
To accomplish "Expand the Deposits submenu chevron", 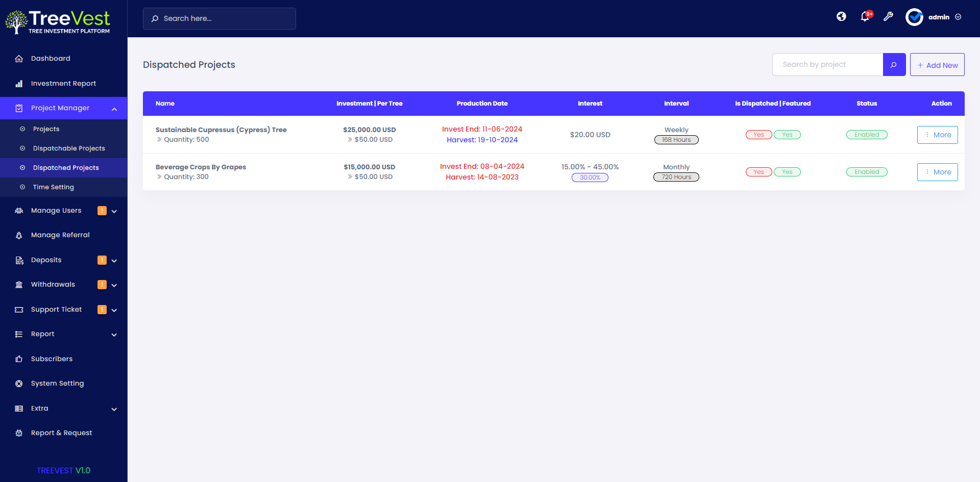I will point(114,261).
